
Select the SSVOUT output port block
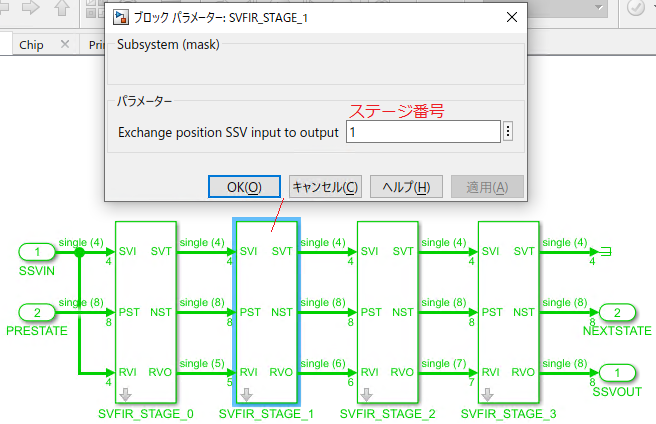point(617,373)
